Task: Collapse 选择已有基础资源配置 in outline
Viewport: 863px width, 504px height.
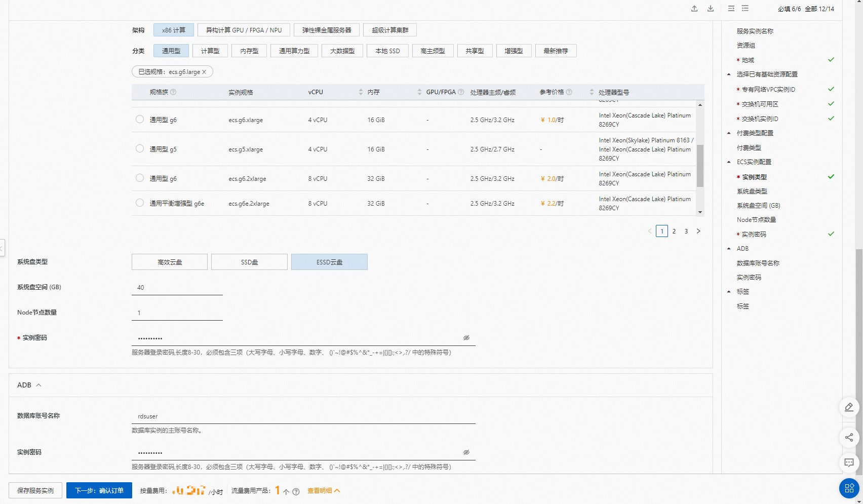Action: tap(729, 74)
